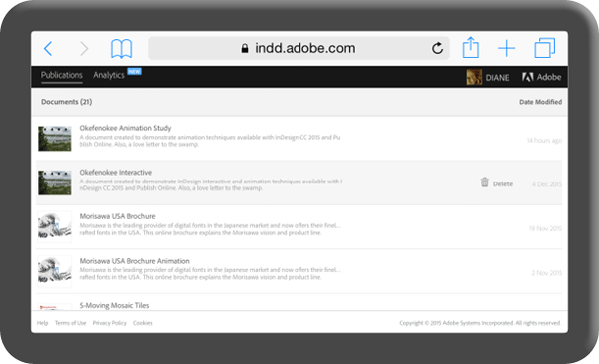Open the bookmarks book icon
599x364 pixels.
(x=121, y=49)
